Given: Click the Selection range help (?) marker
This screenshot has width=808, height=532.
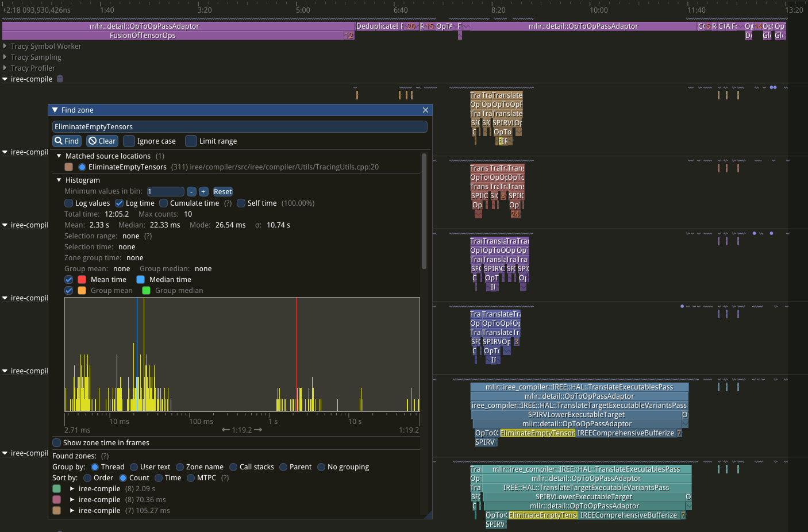Looking at the screenshot, I should click(x=148, y=236).
